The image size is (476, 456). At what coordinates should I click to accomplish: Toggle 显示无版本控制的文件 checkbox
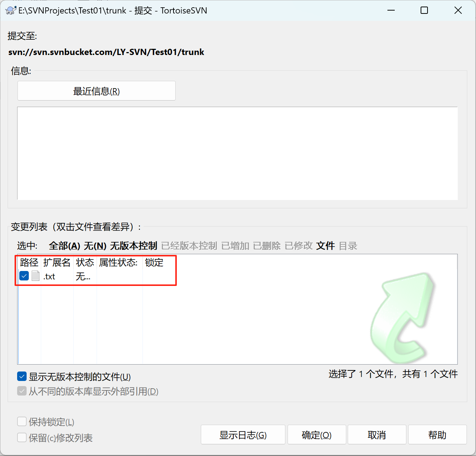tap(22, 376)
